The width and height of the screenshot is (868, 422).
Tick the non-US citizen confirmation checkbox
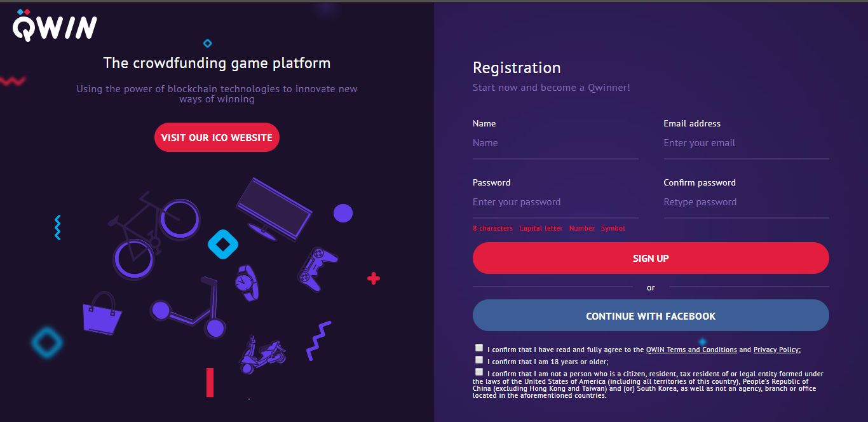479,372
